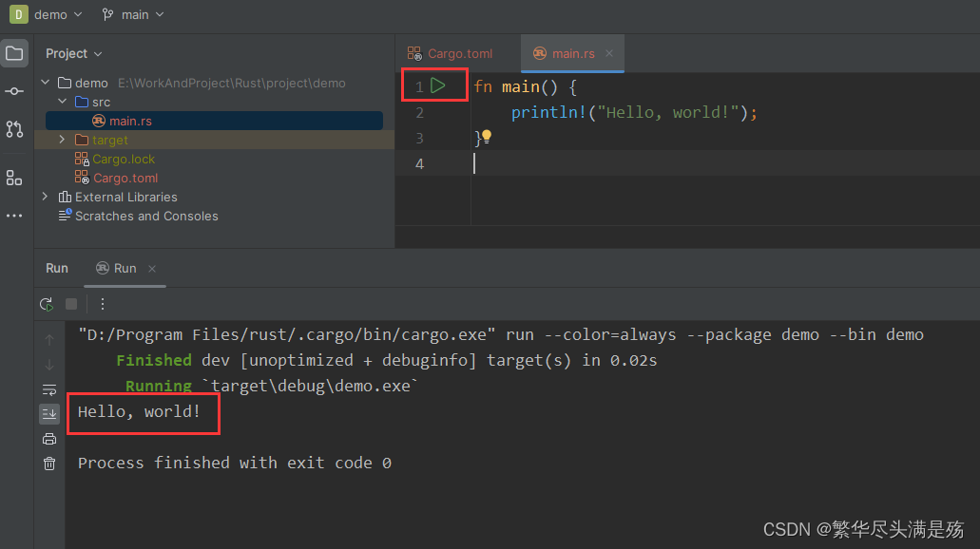Viewport: 980px width, 549px height.
Task: Click the stop process icon in Run panel
Action: pyautogui.click(x=70, y=304)
